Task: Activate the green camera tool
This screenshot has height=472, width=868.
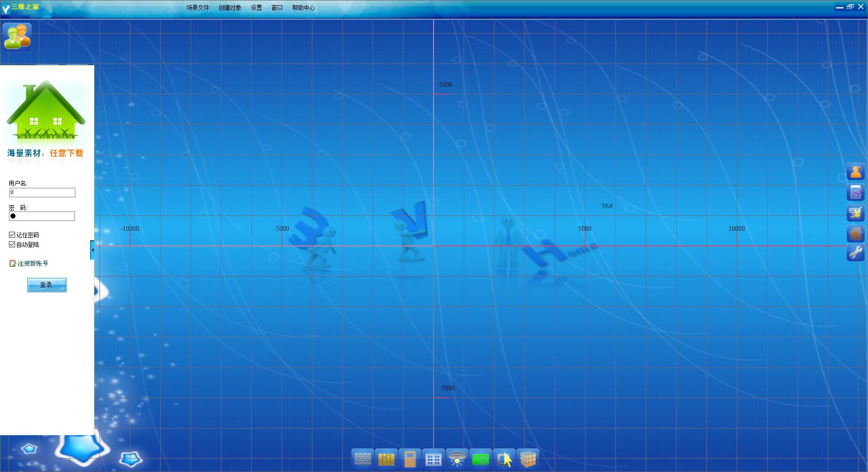Action: (480, 459)
